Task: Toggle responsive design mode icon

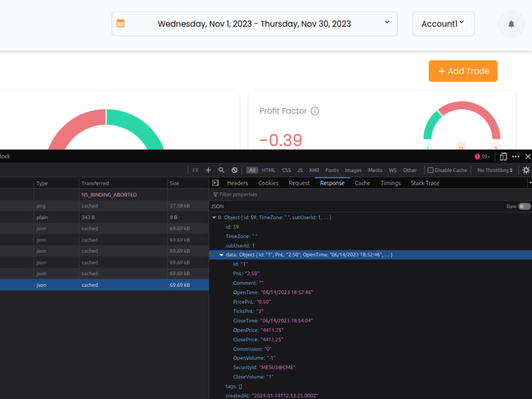Action: (503, 156)
